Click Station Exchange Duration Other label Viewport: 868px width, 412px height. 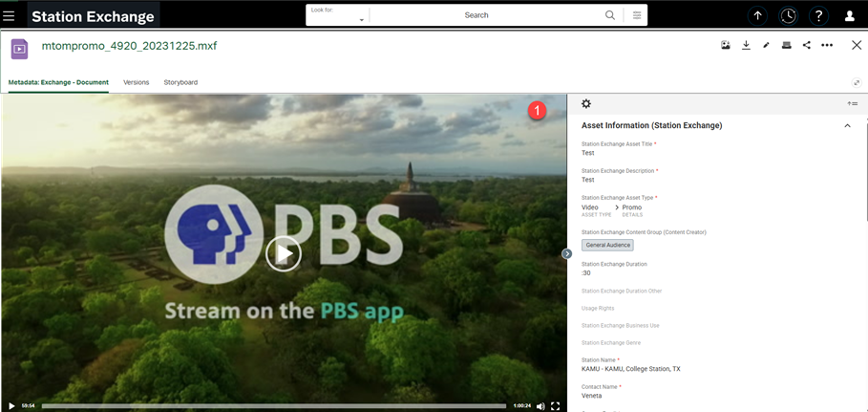point(622,292)
